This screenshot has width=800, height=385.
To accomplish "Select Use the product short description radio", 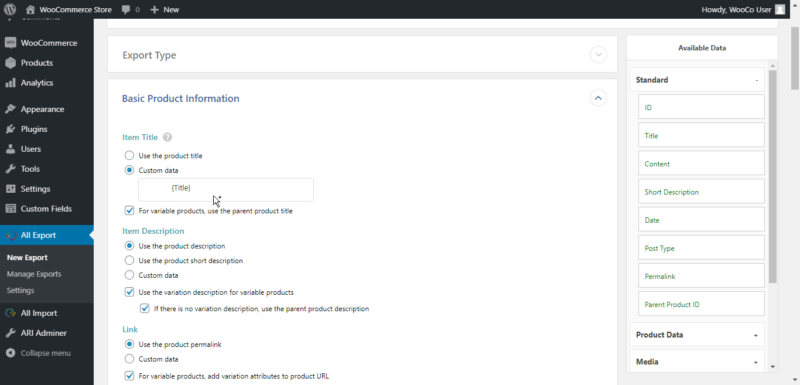I will (x=130, y=261).
